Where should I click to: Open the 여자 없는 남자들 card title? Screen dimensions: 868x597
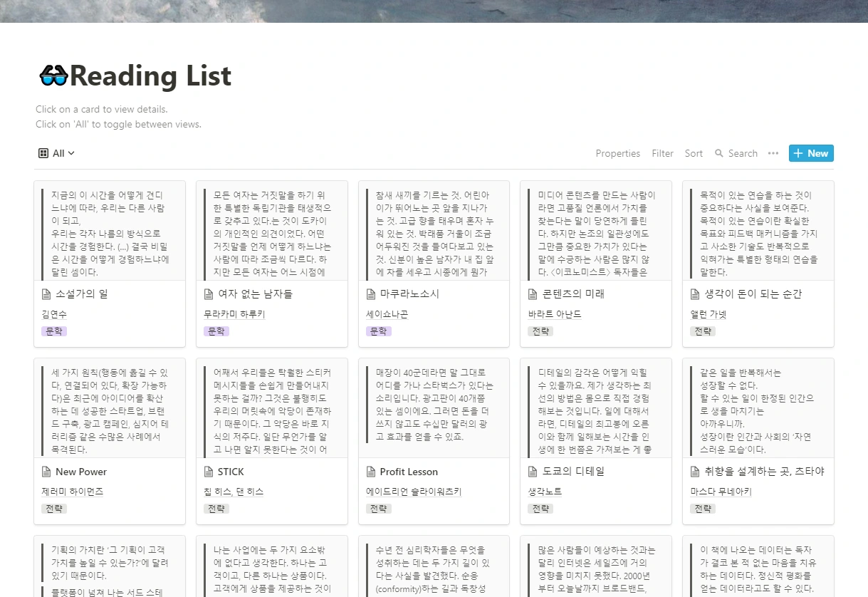[255, 294]
